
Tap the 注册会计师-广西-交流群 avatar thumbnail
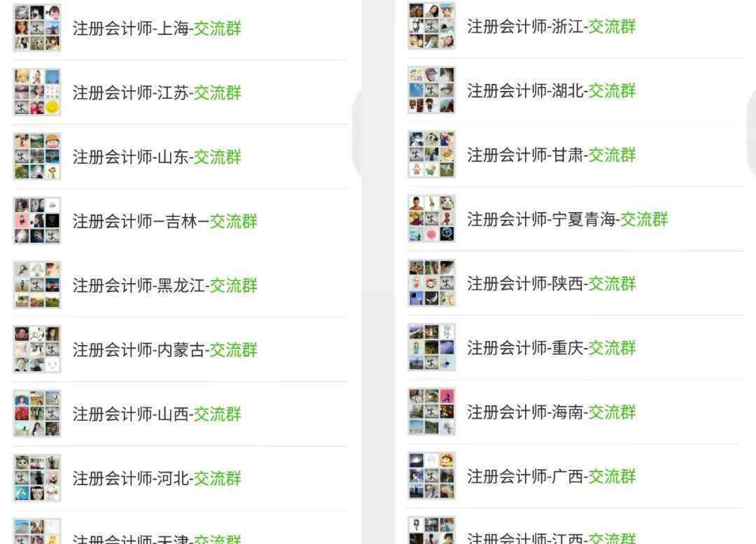point(431,475)
